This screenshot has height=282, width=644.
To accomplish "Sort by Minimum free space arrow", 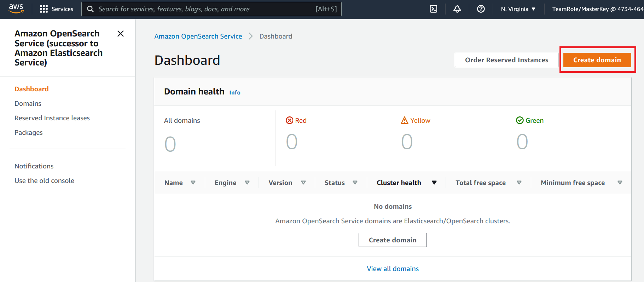I will 620,183.
